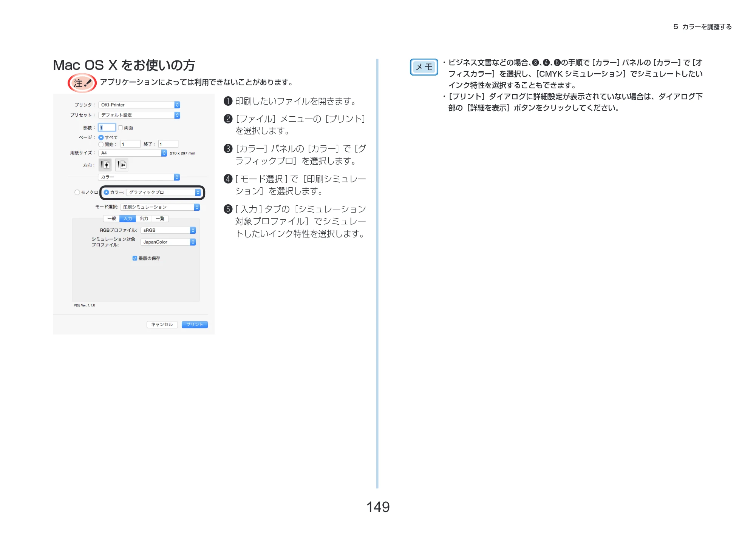The width and height of the screenshot is (756, 535).
Task: Switch to the 入力 tab
Action: pyautogui.click(x=128, y=219)
